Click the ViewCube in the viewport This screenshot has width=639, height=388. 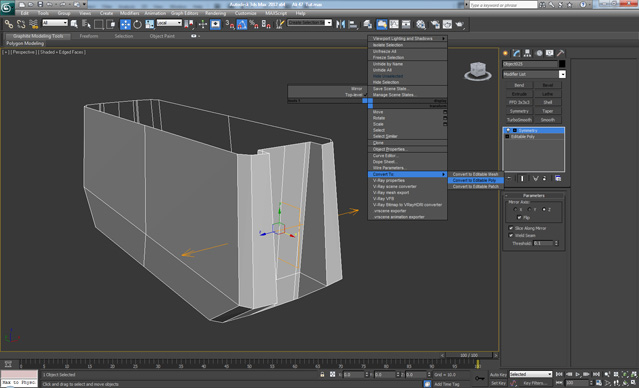pyautogui.click(x=478, y=71)
